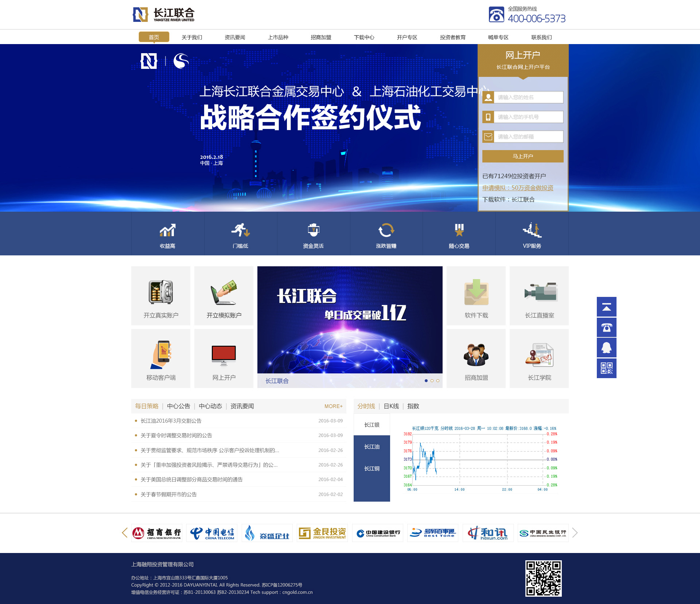700x604 pixels.
Task: Open the 收益高 feature icon
Action: coord(168,230)
